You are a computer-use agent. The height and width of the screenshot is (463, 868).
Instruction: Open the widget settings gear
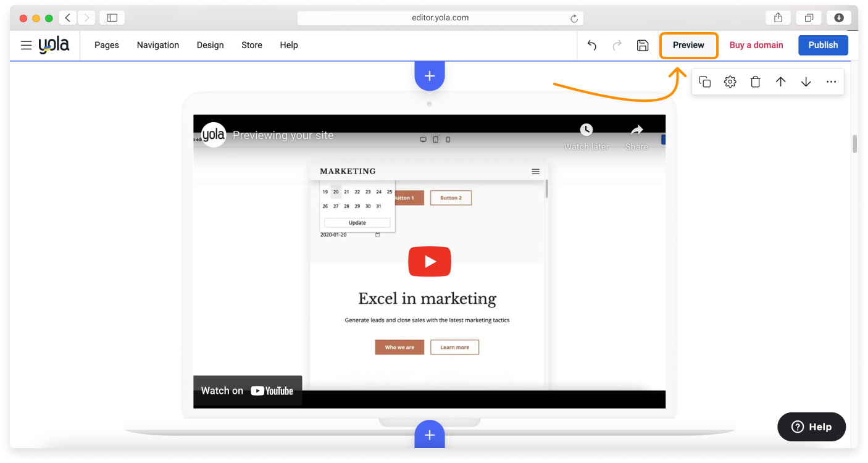pos(730,81)
